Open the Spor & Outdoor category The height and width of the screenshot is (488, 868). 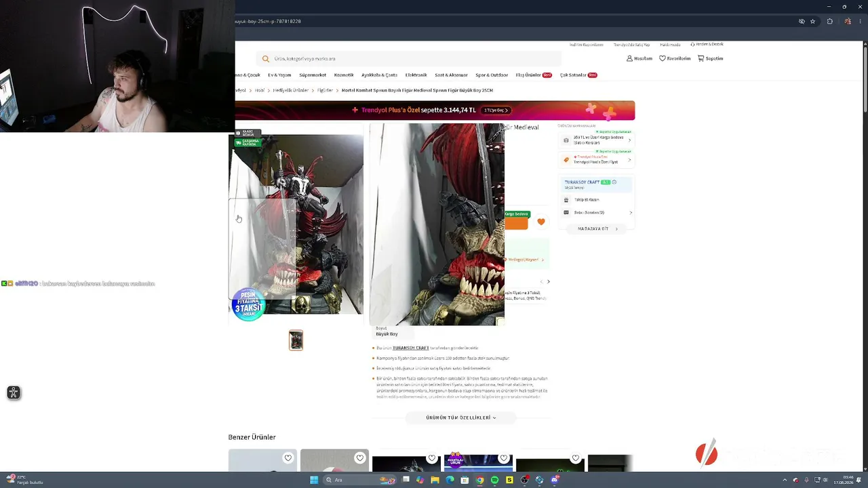point(492,75)
